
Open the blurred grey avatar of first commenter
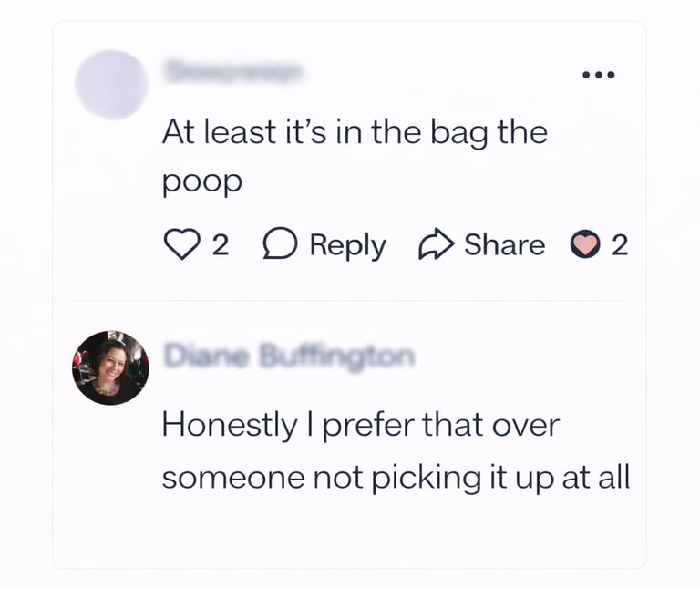click(x=111, y=85)
